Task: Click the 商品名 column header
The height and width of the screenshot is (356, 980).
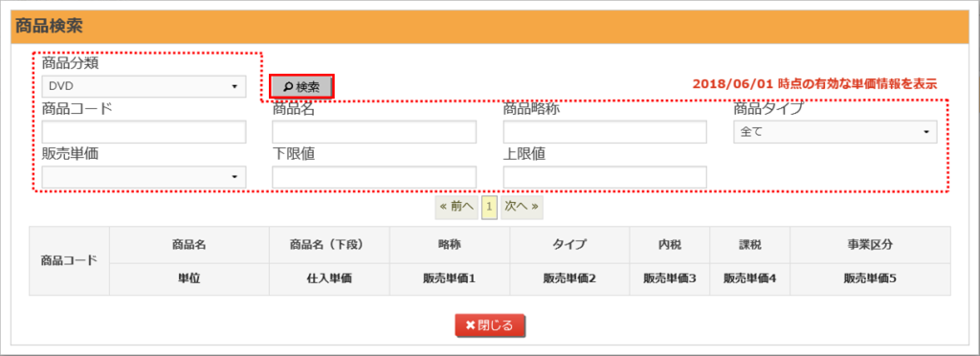Action: tap(189, 245)
